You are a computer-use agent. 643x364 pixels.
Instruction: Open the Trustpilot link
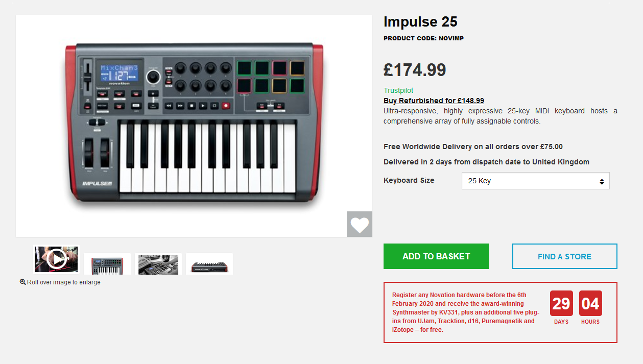(398, 90)
